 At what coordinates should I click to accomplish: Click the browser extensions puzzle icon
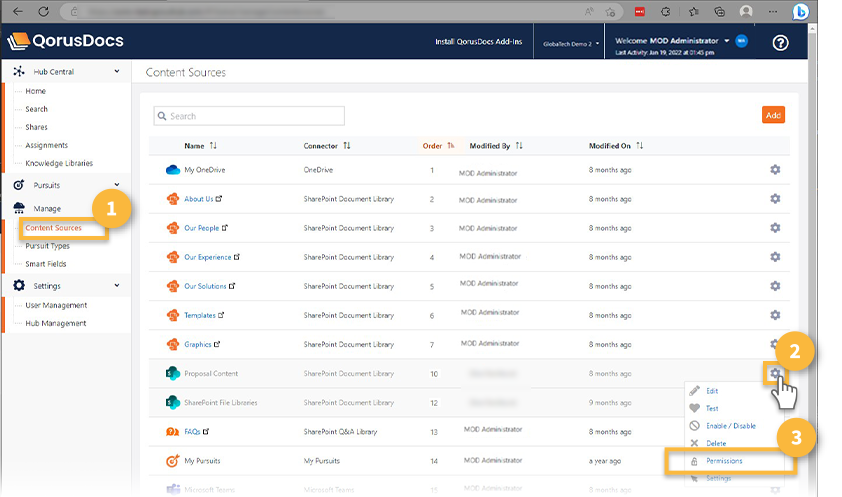(665, 11)
